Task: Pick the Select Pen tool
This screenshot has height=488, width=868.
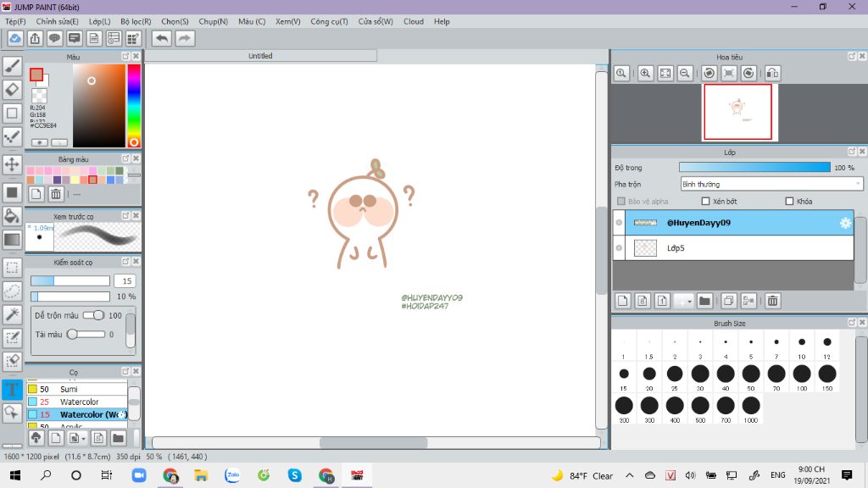Action: pyautogui.click(x=12, y=337)
